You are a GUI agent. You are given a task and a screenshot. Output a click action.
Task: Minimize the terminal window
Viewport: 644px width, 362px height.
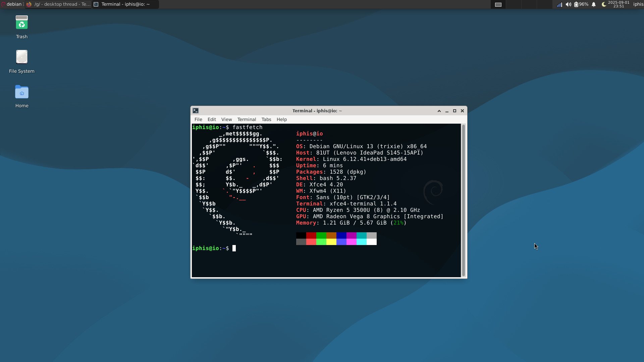click(447, 111)
